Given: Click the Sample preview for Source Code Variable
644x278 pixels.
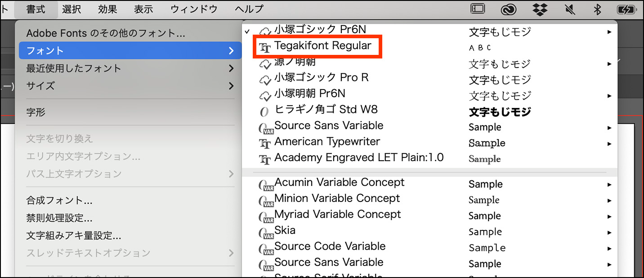Looking at the screenshot, I should 487,248.
